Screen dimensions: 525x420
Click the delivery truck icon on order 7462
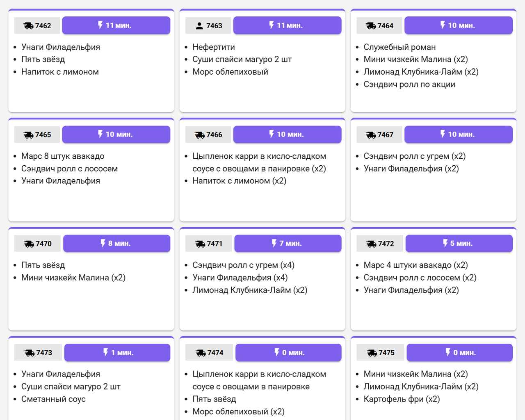[x=28, y=26]
